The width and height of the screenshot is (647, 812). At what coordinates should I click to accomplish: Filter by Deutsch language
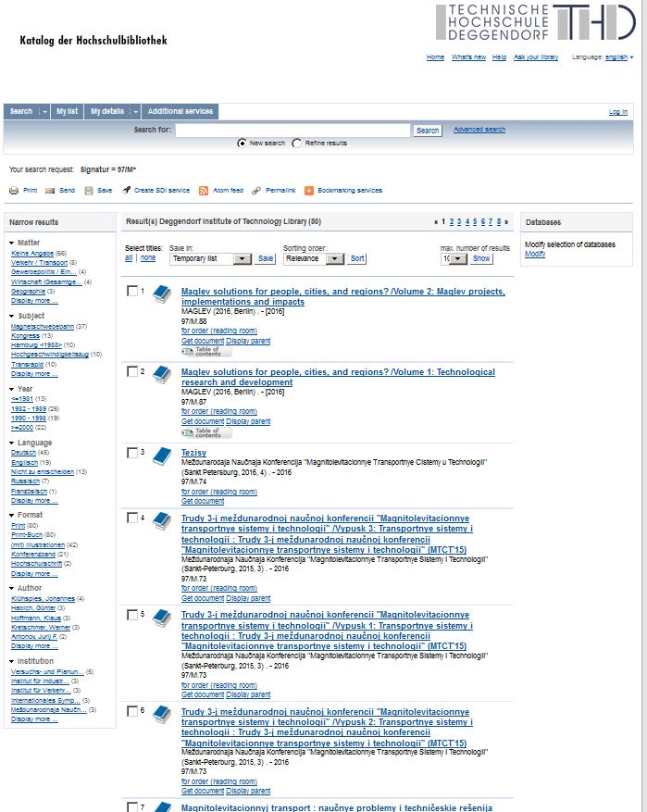point(24,453)
